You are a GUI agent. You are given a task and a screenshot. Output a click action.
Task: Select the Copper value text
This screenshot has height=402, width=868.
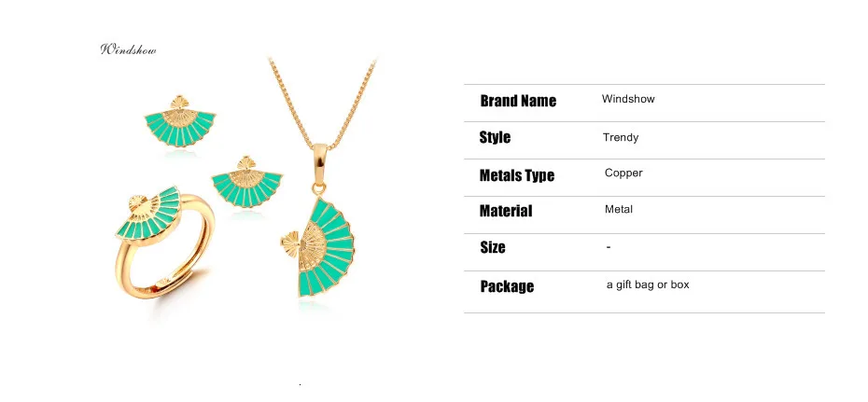click(623, 173)
